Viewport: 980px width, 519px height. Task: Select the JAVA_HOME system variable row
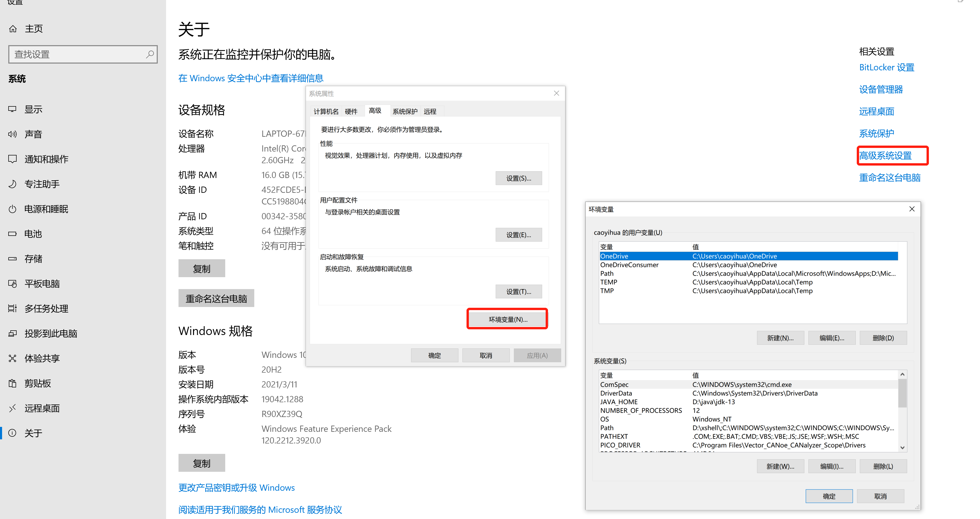[x=619, y=402]
